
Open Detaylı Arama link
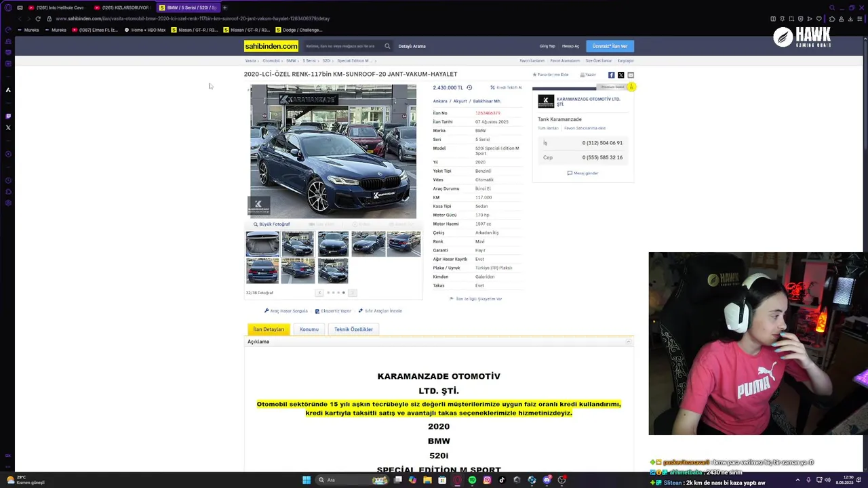coord(412,46)
